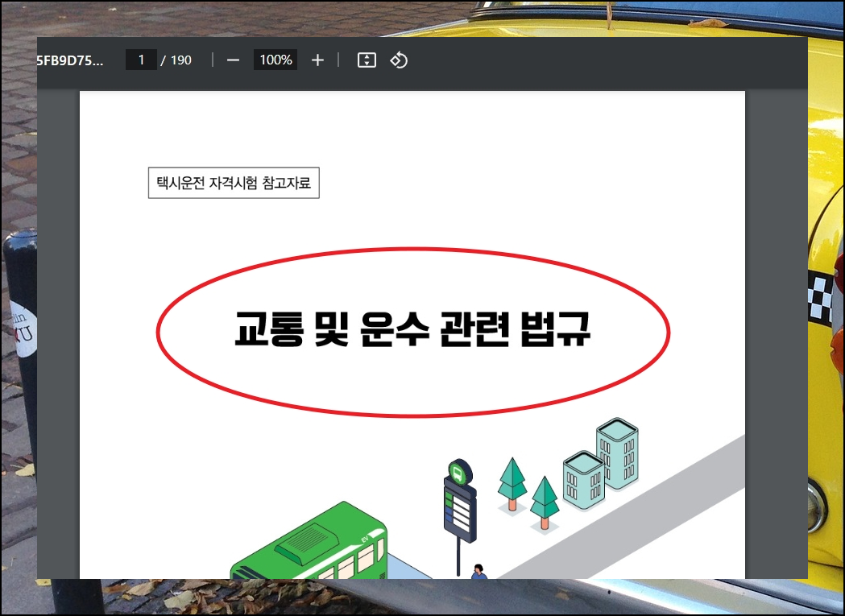Click the 택시운전 자격시험 참고자료 label
The image size is (845, 616).
(234, 184)
